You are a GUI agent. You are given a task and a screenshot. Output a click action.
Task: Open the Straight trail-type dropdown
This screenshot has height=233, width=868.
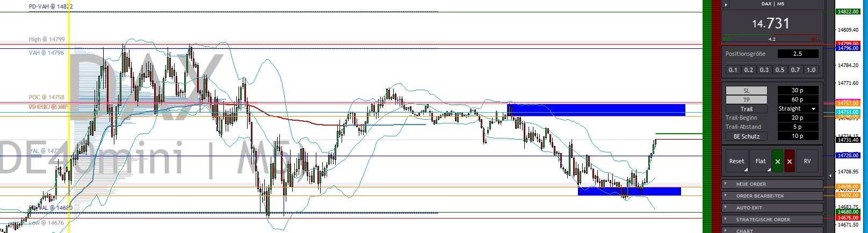click(x=798, y=108)
